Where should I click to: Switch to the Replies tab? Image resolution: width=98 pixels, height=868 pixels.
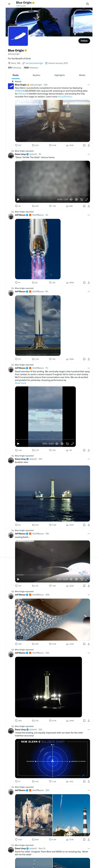pos(36,75)
